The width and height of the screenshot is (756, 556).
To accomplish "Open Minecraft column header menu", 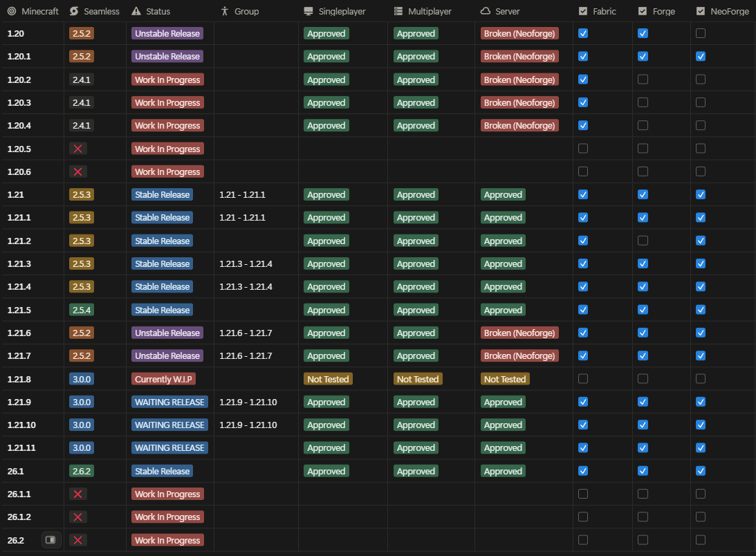I will coord(33,11).
